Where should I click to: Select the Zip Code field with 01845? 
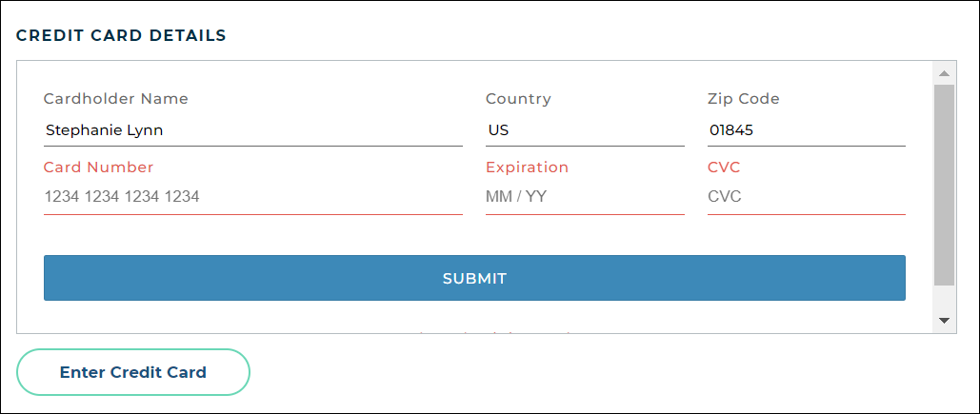pos(806,130)
